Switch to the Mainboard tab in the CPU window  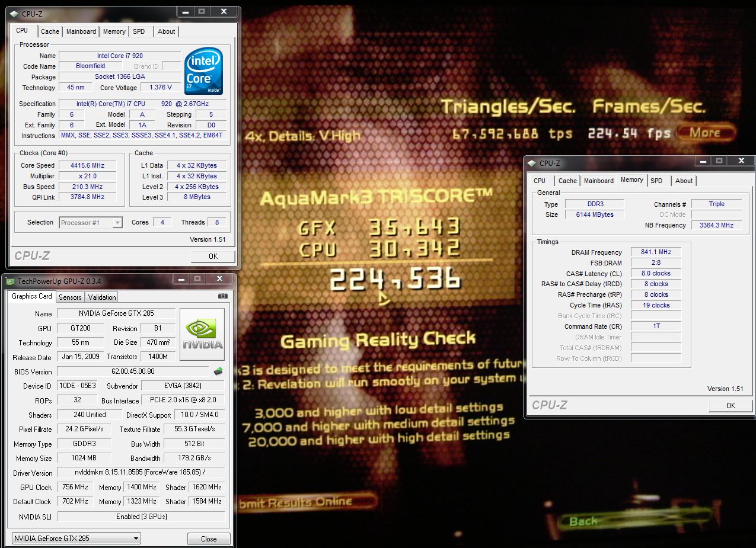pos(81,31)
